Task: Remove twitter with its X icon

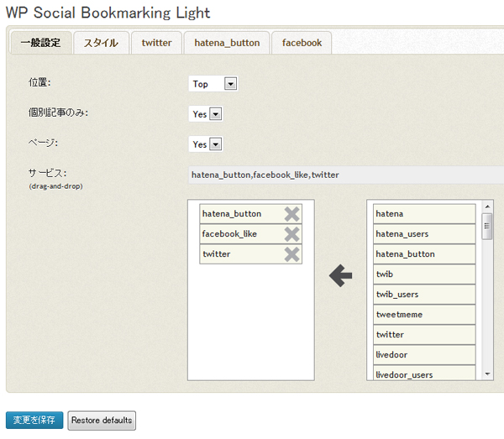Action: pyautogui.click(x=291, y=254)
